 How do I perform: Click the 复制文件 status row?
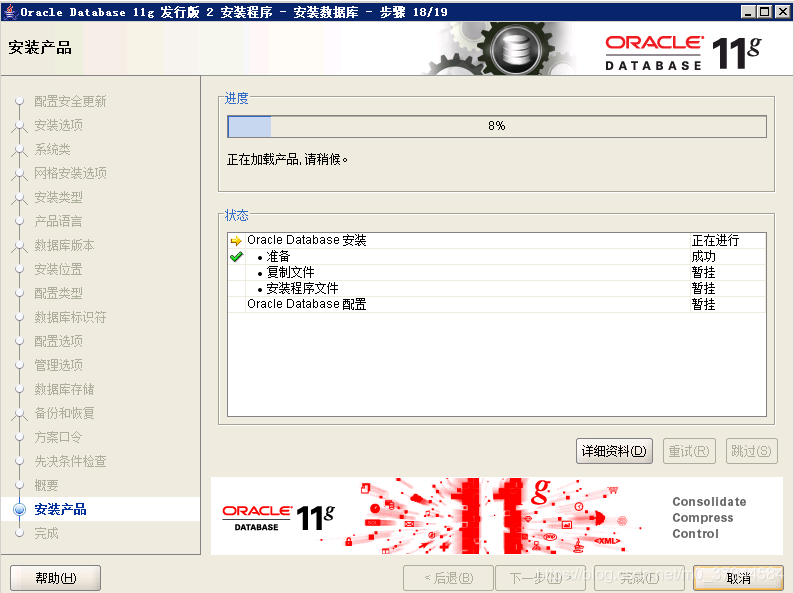click(x=497, y=272)
